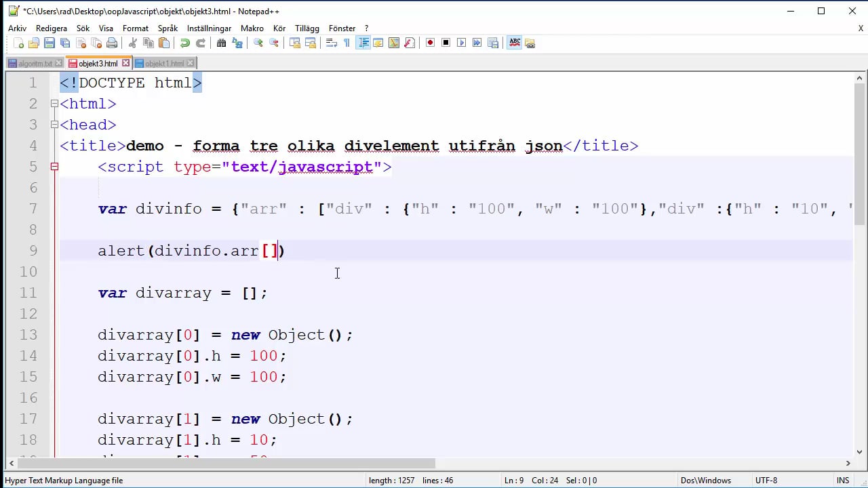Click the save recorded macro icon

493,43
